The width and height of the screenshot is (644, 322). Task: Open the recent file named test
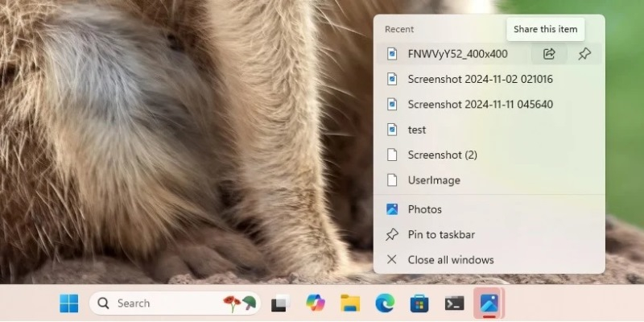point(417,130)
